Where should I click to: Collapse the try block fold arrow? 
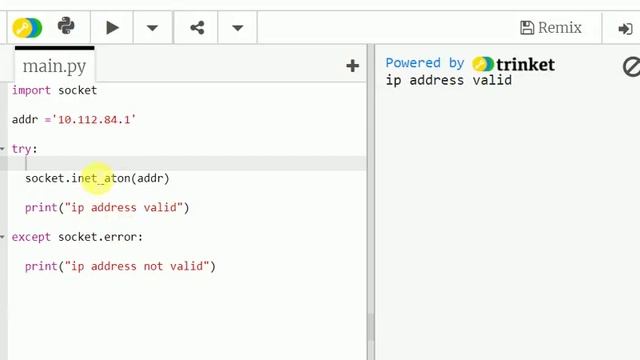tap(3, 149)
